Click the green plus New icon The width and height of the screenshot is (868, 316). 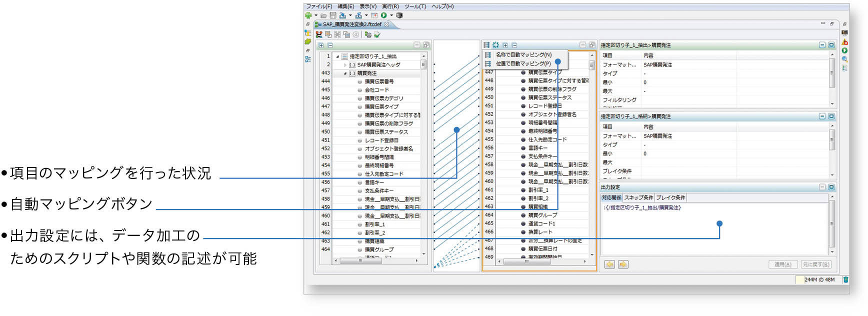(x=308, y=15)
